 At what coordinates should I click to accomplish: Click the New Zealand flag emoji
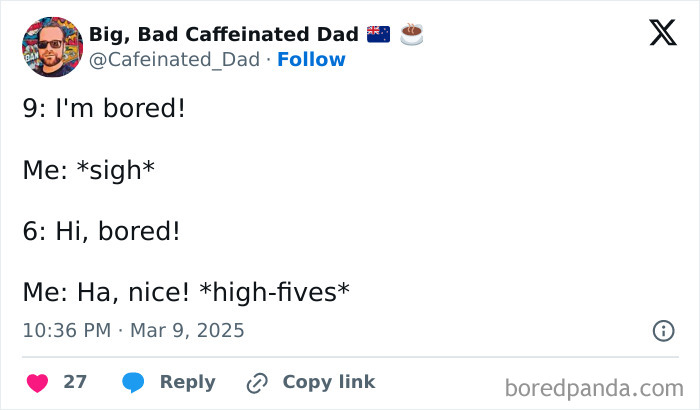378,34
